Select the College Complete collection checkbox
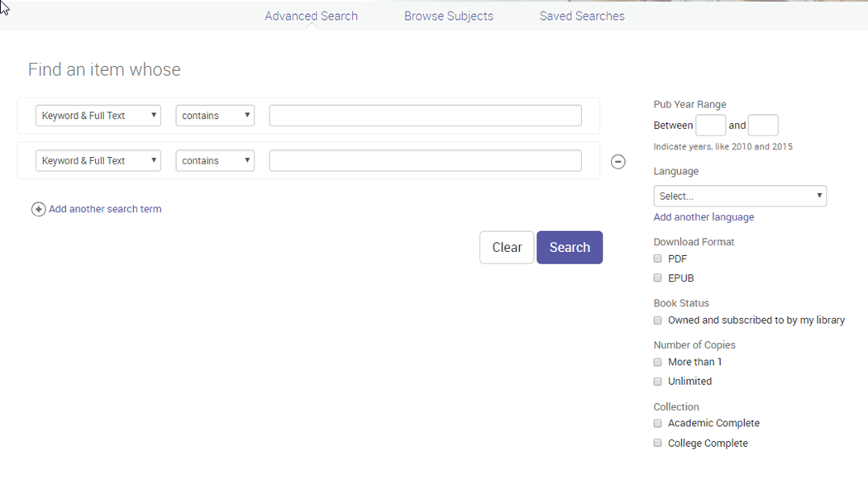Screen dimensions: 868x503 657,443
